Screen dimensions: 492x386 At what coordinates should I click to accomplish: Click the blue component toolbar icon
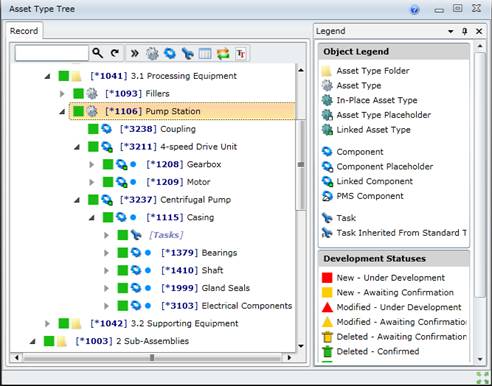[x=170, y=53]
